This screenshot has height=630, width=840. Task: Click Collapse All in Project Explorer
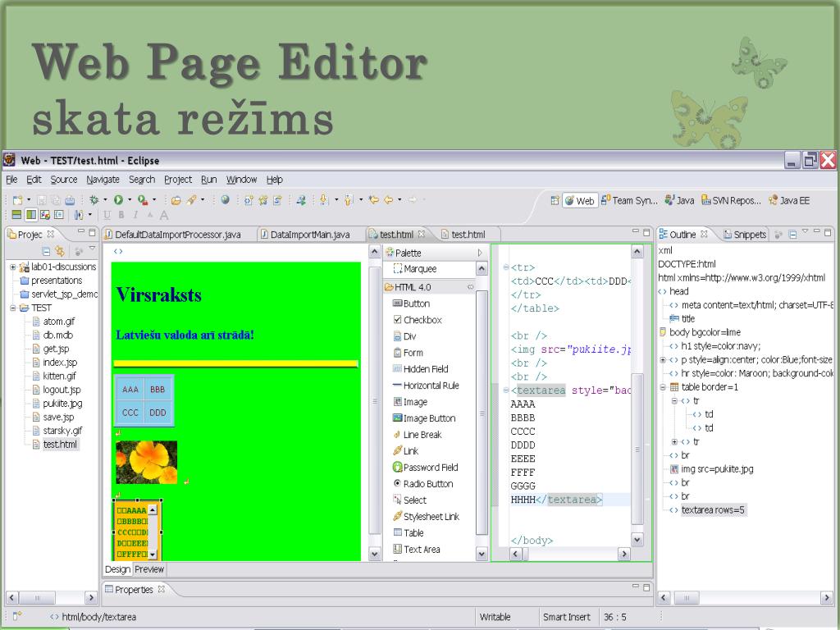click(46, 251)
